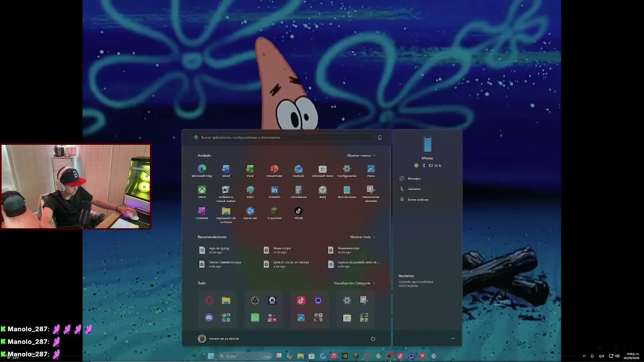This screenshot has width=644, height=362.
Task: Open the clock and date in the taskbar
Action: tap(632, 356)
